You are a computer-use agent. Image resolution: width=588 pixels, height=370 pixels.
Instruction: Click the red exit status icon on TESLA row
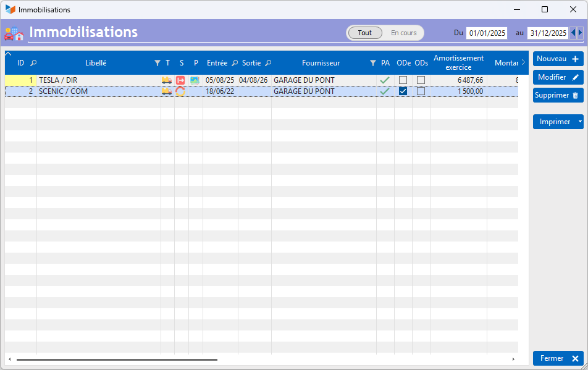pyautogui.click(x=180, y=80)
